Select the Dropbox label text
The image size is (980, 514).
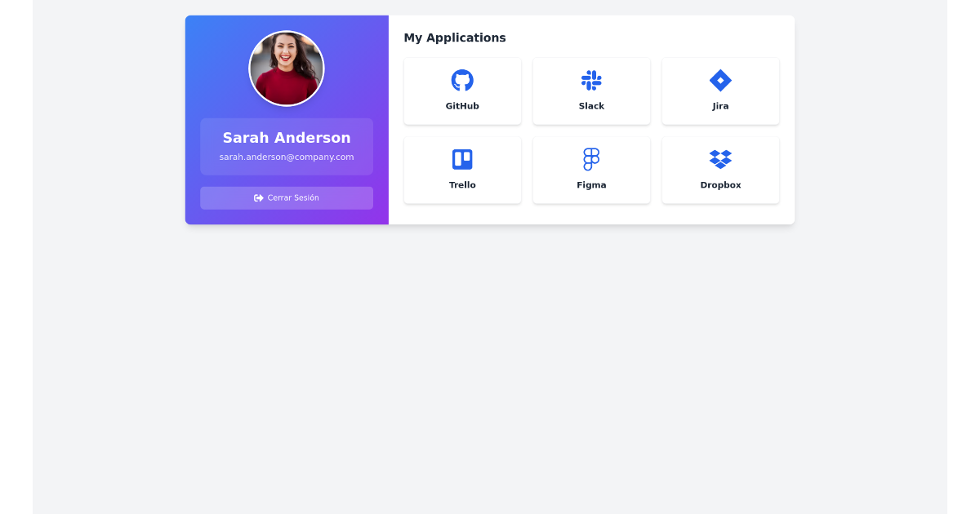(720, 184)
